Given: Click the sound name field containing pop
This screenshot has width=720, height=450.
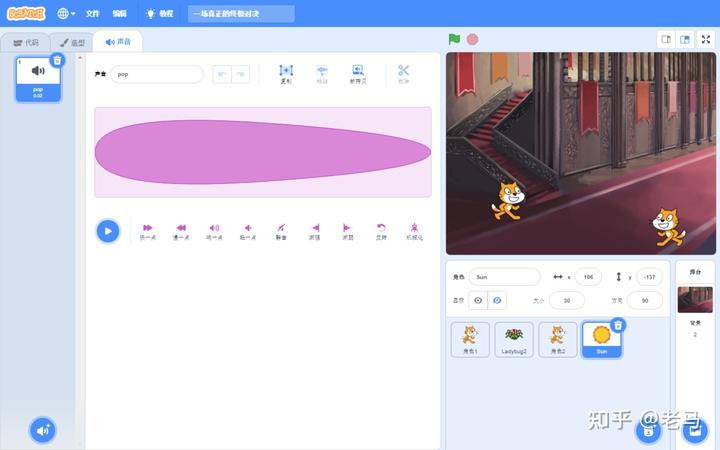Looking at the screenshot, I should [x=157, y=74].
